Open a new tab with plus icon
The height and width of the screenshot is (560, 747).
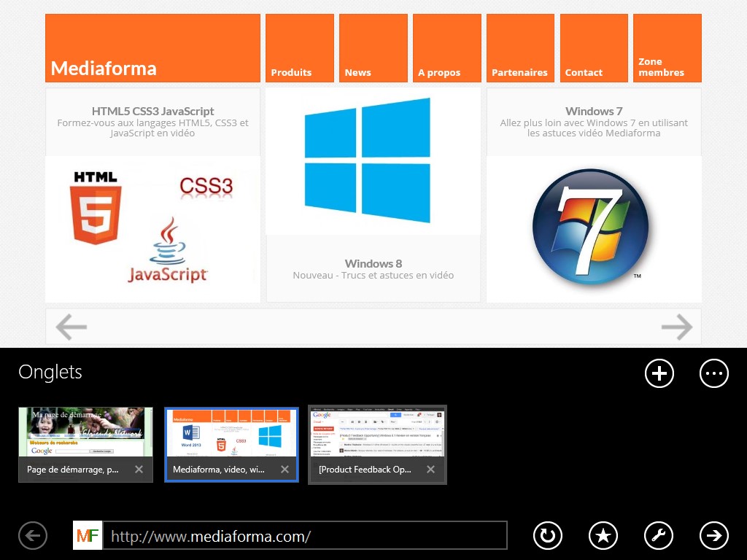(x=659, y=373)
